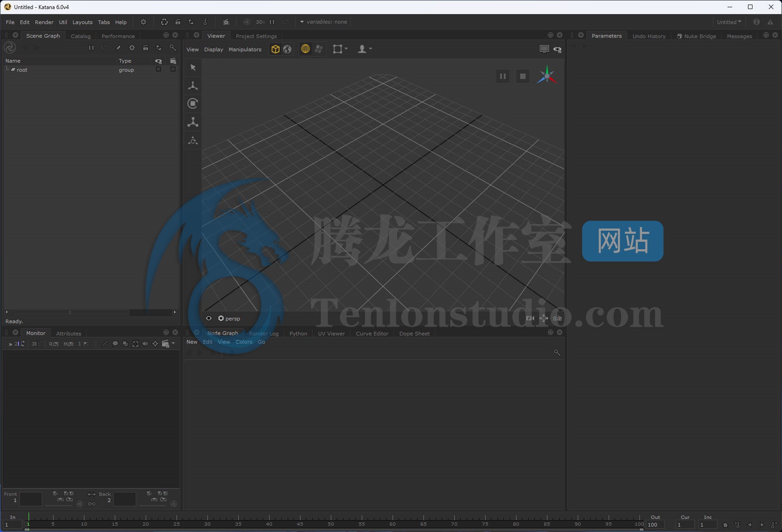Click the Monitor eyedropper color picker icon
Screen dimensions: 782x532
(105, 344)
